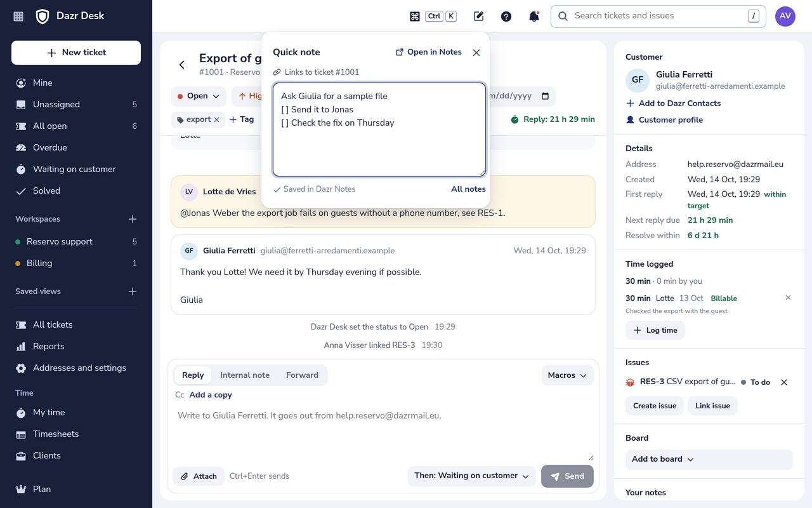The image size is (812, 508).
Task: Remove the export tag
Action: pos(216,119)
